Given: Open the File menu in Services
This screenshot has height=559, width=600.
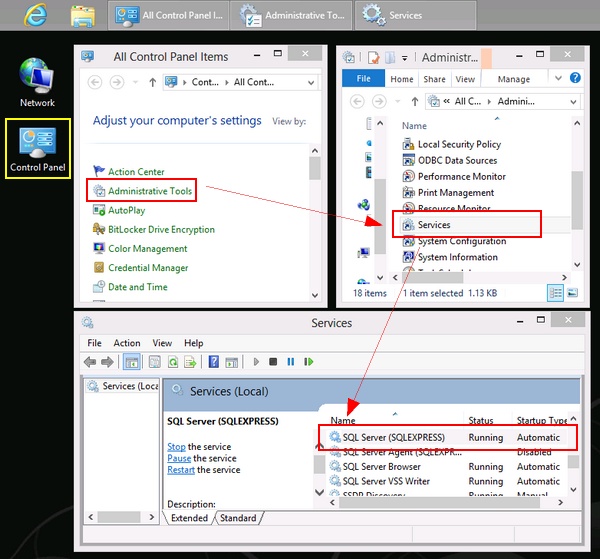Looking at the screenshot, I should (94, 343).
